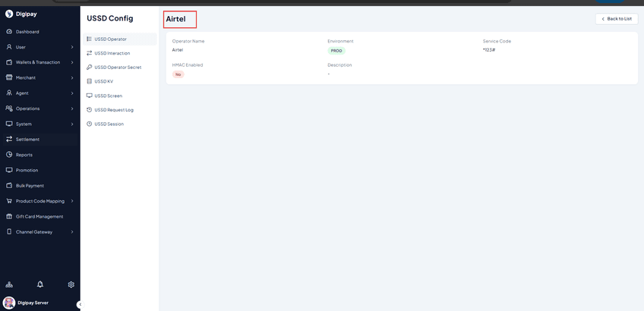Switch to USSD Screen section
This screenshot has width=644, height=311.
(x=119, y=96)
